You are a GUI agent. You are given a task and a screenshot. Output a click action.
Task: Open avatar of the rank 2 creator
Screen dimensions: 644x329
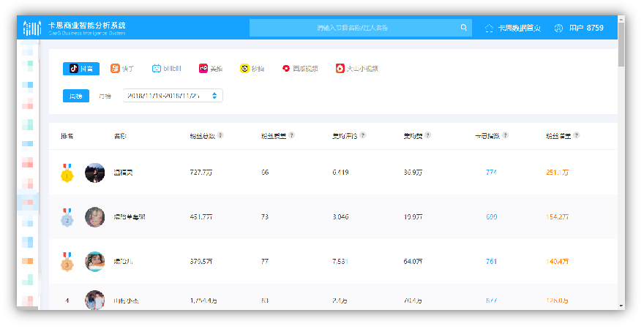pos(95,217)
